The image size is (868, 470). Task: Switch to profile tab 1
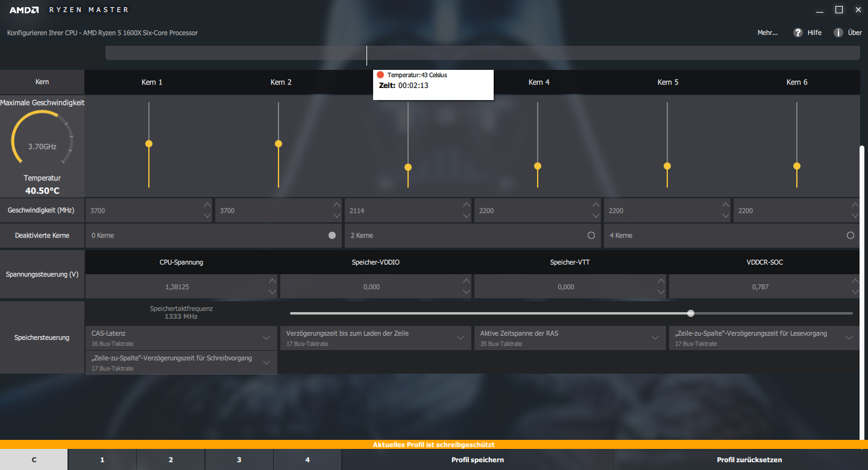(102, 460)
